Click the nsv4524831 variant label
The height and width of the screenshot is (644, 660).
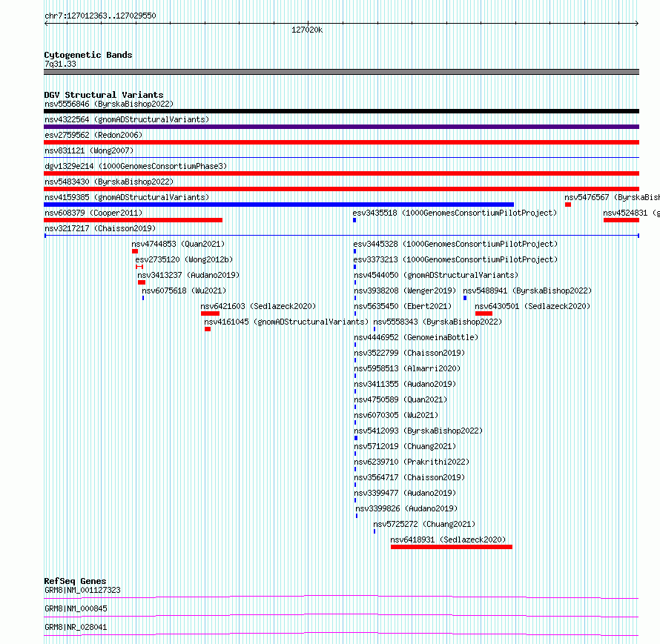tap(631, 213)
